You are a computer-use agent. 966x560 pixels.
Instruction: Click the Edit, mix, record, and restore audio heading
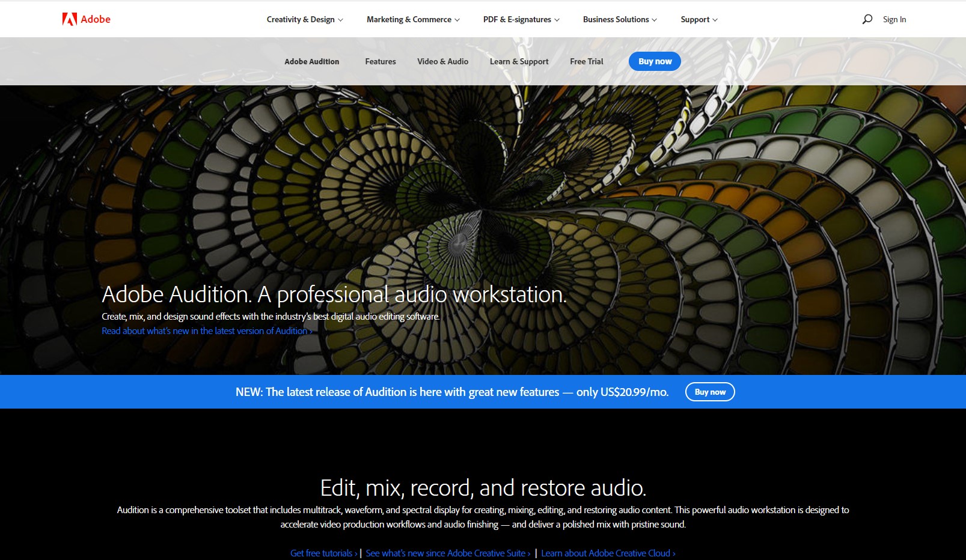(483, 488)
